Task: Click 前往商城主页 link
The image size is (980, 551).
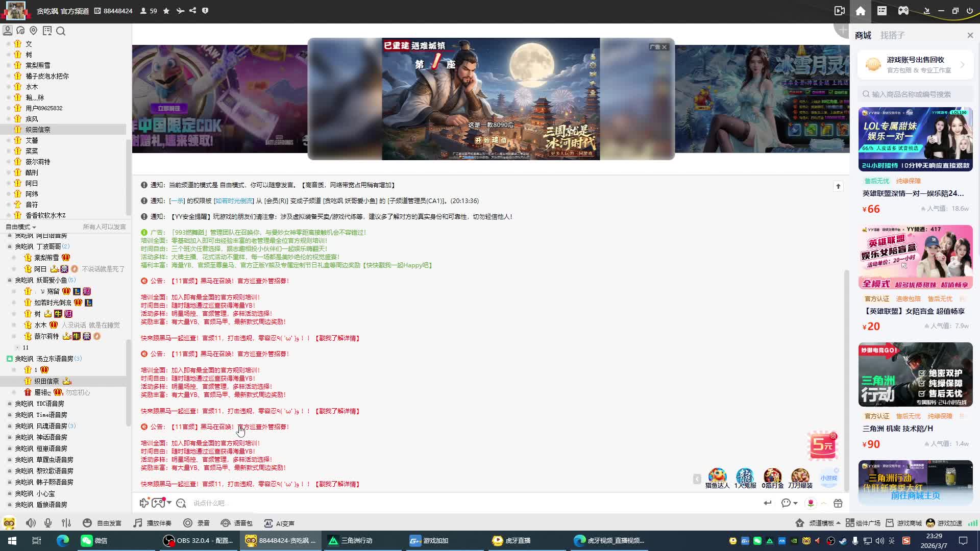Action: 915,495
